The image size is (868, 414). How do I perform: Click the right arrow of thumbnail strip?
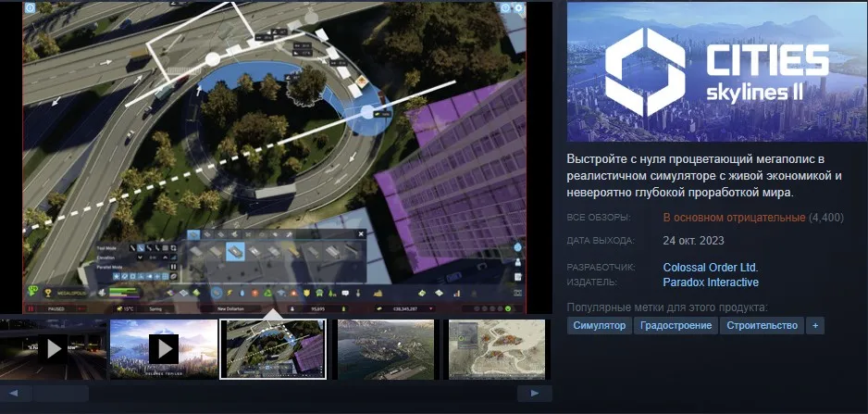point(534,394)
